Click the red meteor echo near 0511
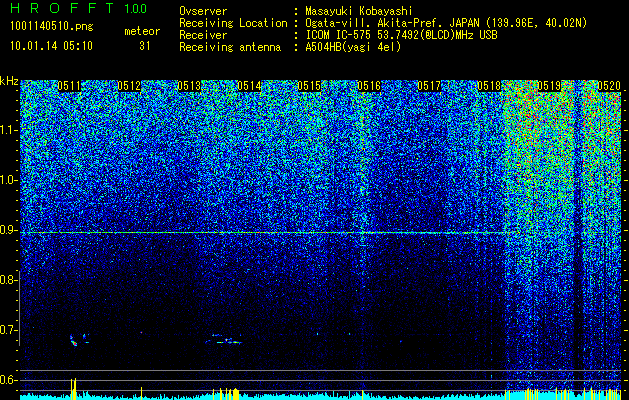The image size is (629, 400). coord(74,341)
